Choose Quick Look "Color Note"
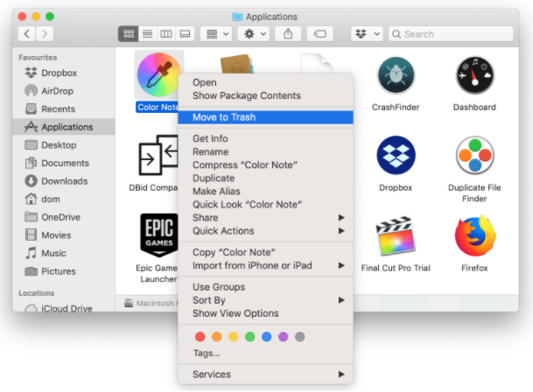533x392 pixels. (x=265, y=205)
